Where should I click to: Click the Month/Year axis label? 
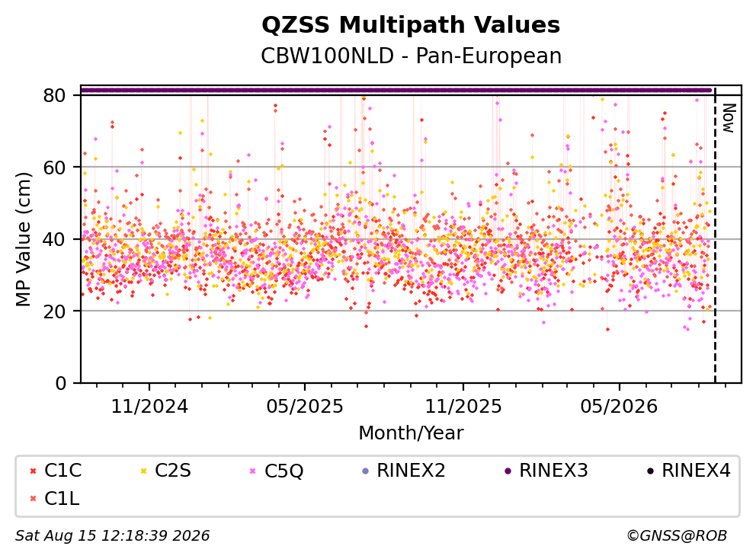[411, 433]
